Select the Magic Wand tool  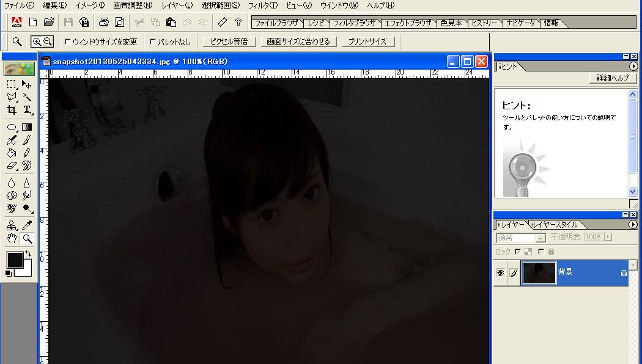coord(27,97)
